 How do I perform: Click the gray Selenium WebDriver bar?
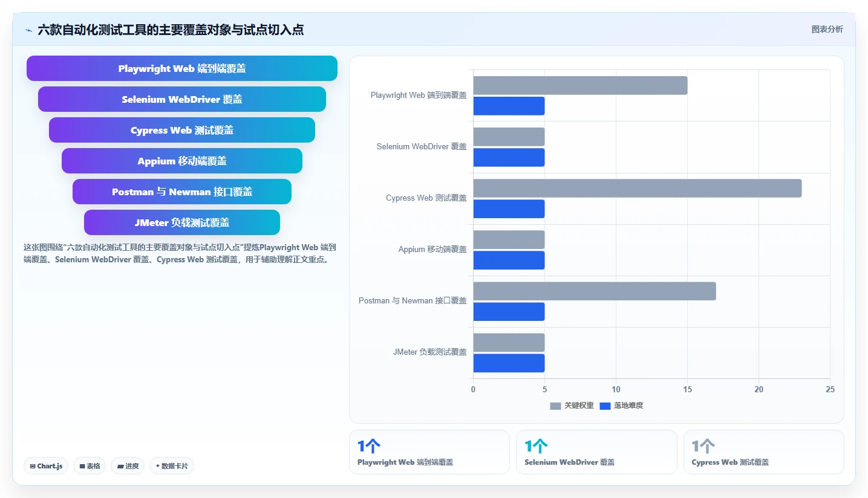pos(509,137)
